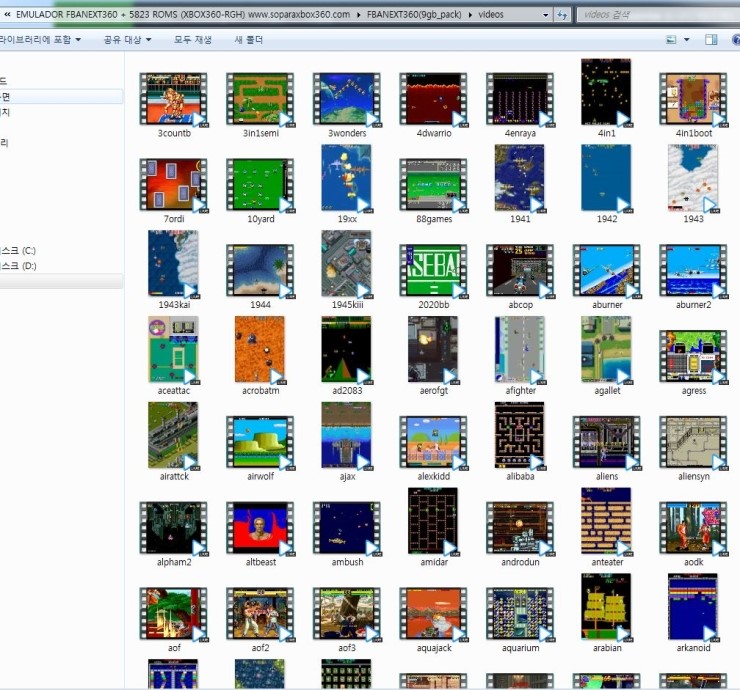Select the 2020bb video icon
The image size is (740, 690).
point(433,271)
